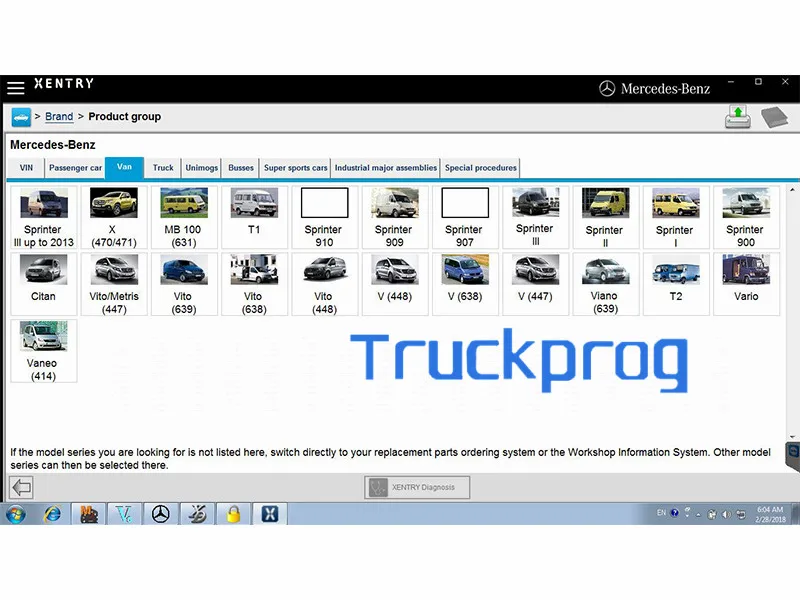Switch to XENTRY app in taskbar

270,514
